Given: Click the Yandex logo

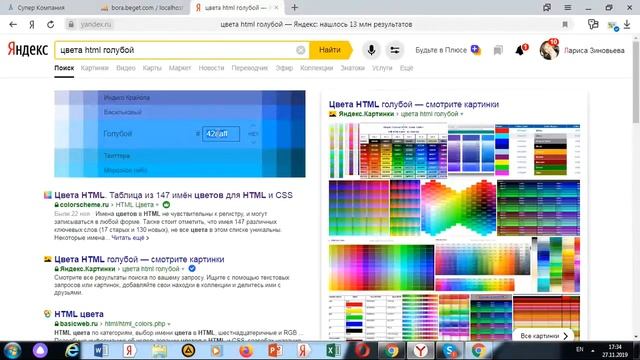Looking at the screenshot, I should tap(28, 50).
